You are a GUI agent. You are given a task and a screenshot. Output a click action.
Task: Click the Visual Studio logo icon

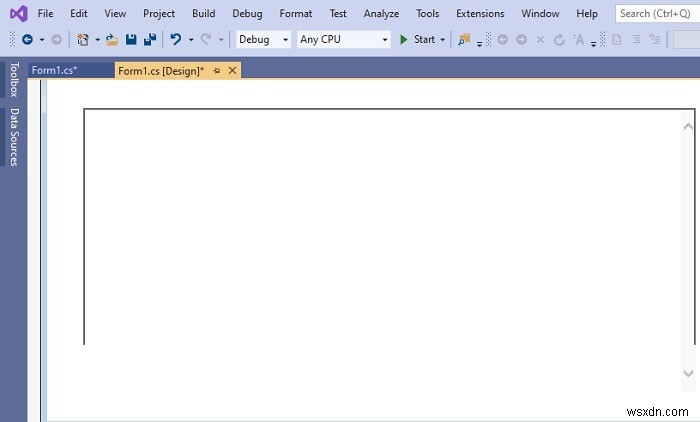(18, 14)
